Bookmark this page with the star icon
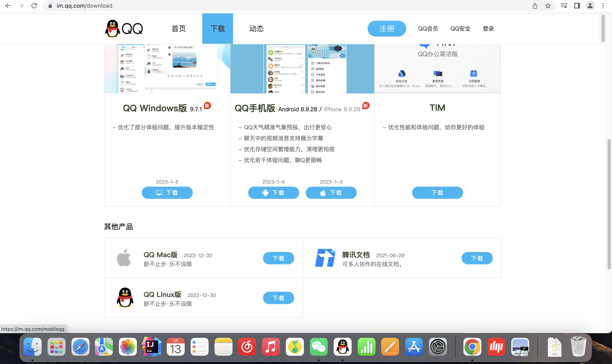612x364 pixels. pos(548,6)
